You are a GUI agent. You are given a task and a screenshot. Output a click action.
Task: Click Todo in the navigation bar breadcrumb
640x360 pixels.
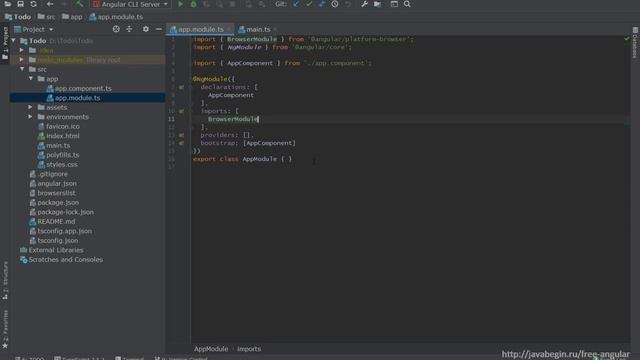18,17
